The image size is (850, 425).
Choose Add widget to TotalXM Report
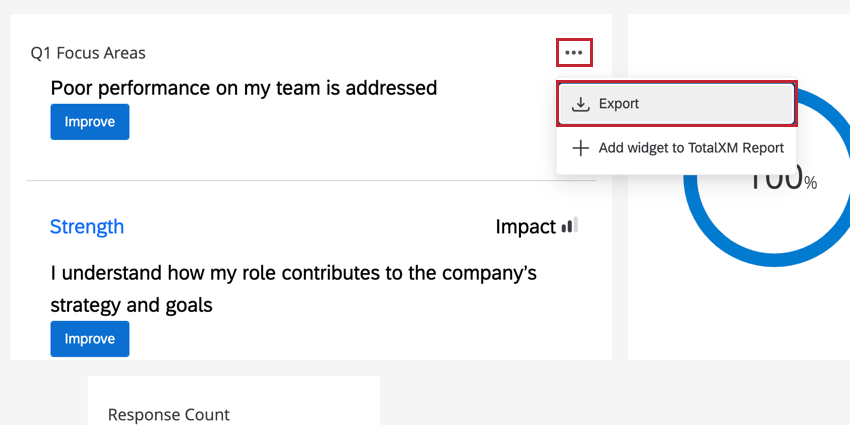pyautogui.click(x=690, y=148)
